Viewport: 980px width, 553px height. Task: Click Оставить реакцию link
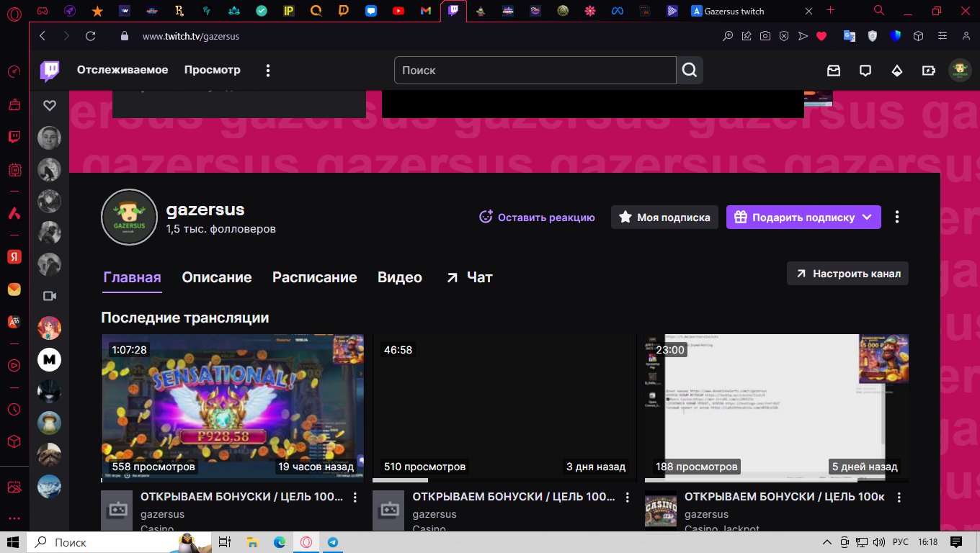coord(538,217)
